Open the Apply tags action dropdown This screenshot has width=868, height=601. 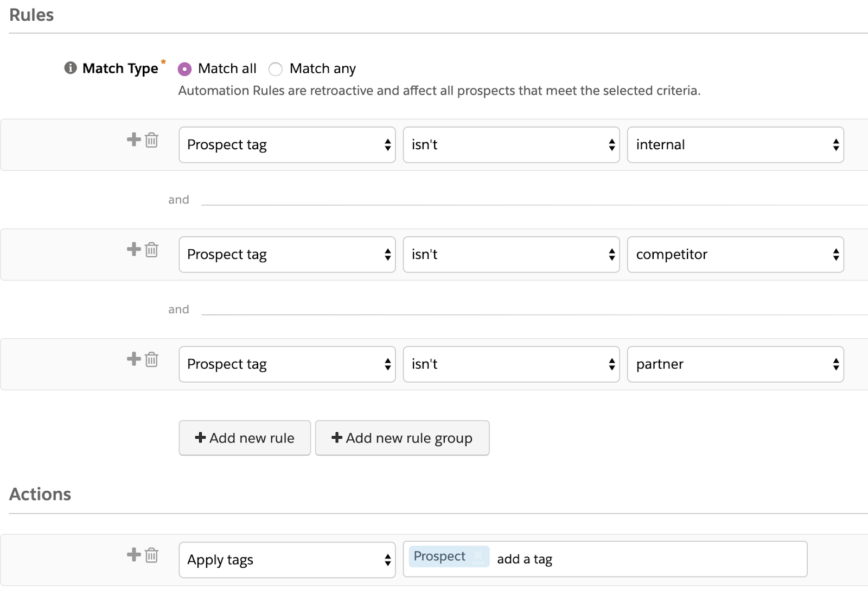[x=287, y=560]
